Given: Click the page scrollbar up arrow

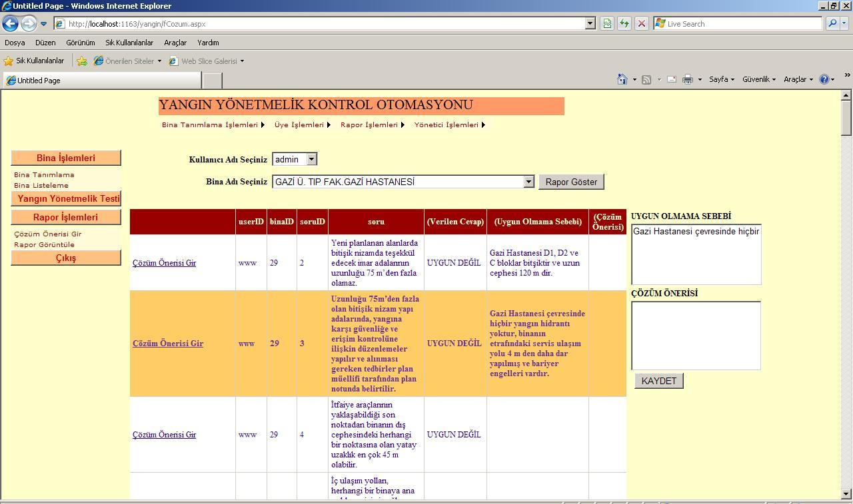Looking at the screenshot, I should click(846, 95).
